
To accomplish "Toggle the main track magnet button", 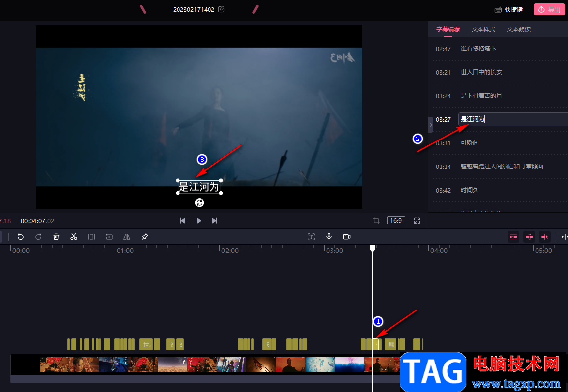I will pyautogui.click(x=513, y=237).
